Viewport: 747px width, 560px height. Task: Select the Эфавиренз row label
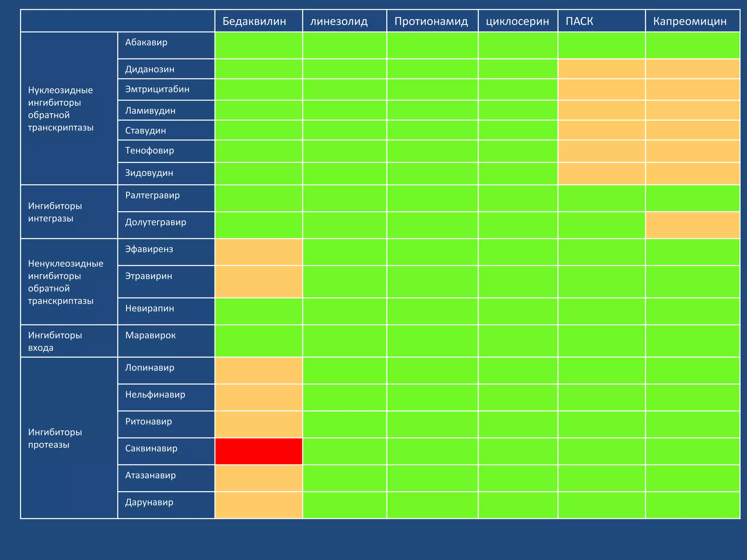pos(149,249)
